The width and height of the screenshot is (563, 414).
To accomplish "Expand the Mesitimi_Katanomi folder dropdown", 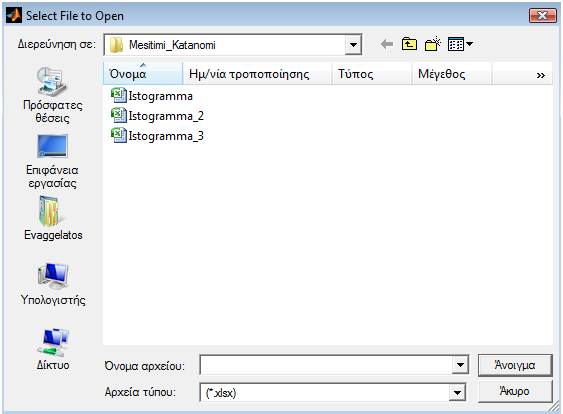I will click(353, 45).
